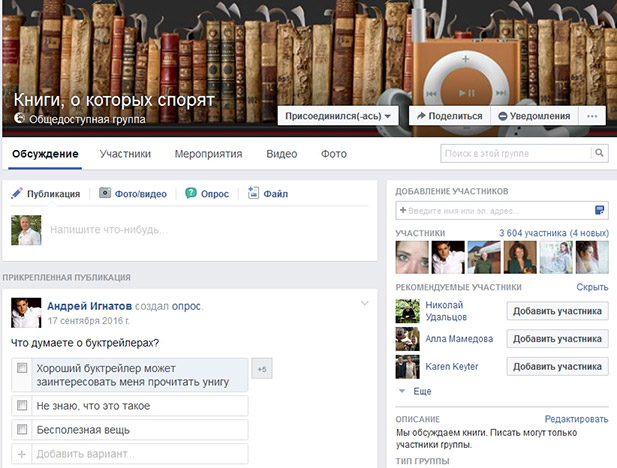The height and width of the screenshot is (468, 617).
Task: Click the Опрос poll icon
Action: pyautogui.click(x=189, y=194)
